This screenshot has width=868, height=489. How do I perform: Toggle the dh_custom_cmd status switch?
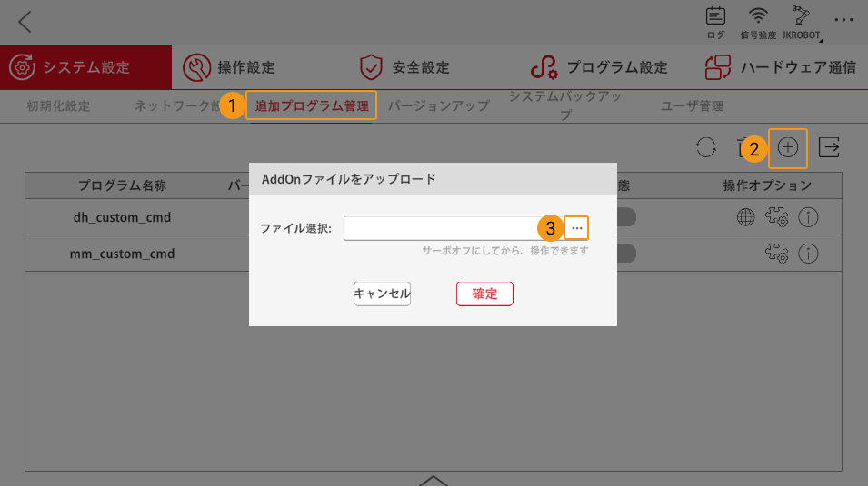626,217
